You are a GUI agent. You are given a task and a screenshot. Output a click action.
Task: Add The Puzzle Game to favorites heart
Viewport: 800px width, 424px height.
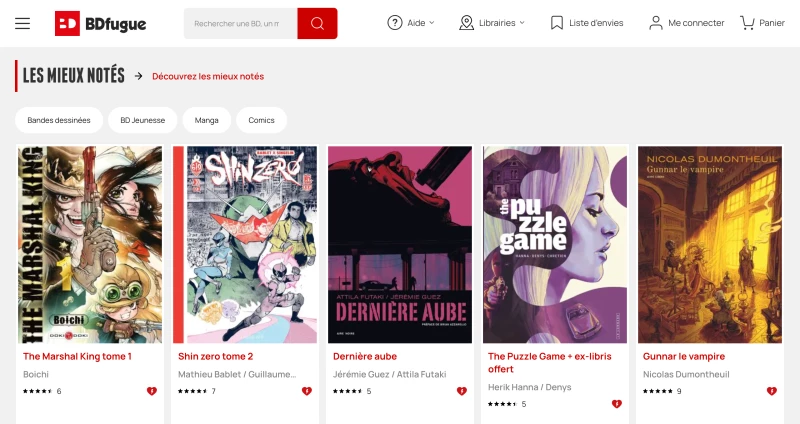tap(617, 404)
